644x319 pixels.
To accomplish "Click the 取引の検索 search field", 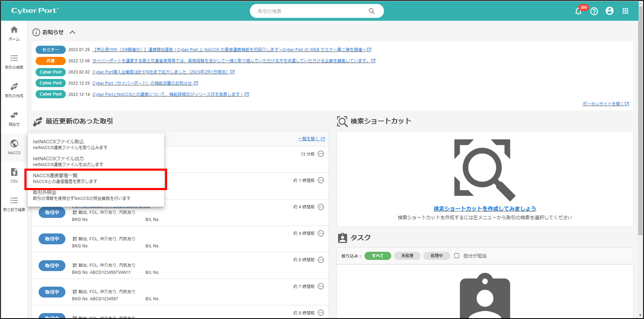I will coord(310,11).
